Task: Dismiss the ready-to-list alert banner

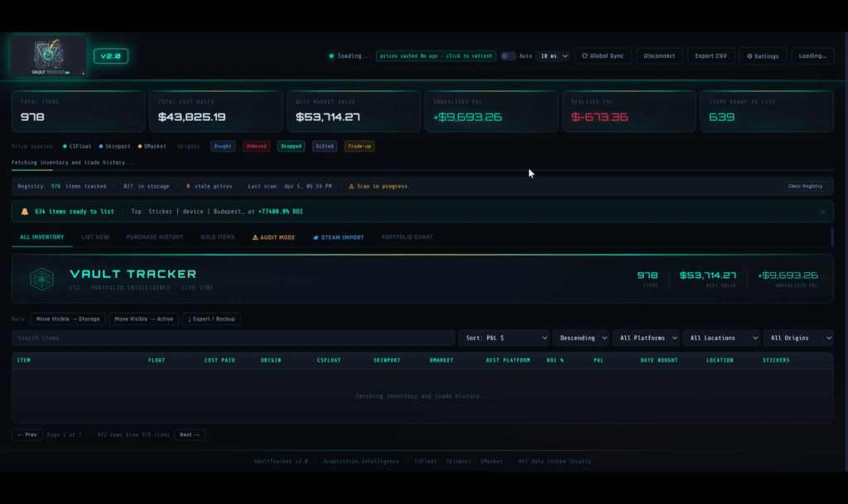Action: (x=822, y=212)
